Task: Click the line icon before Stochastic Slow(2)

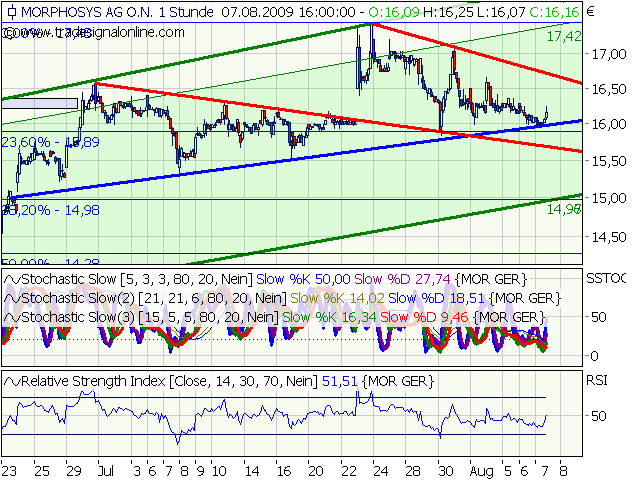Action: [12, 299]
